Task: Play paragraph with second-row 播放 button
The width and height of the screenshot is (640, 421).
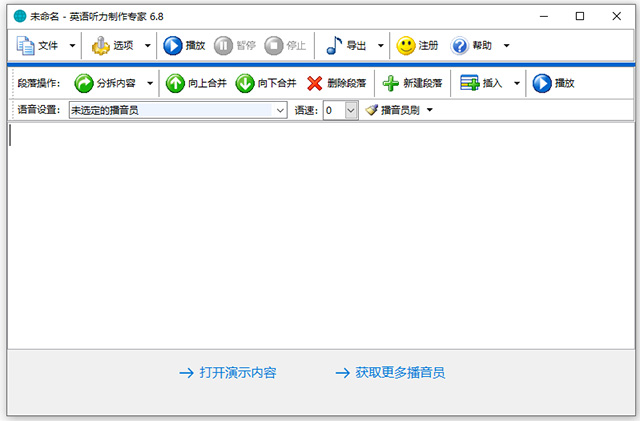Action: tap(553, 83)
